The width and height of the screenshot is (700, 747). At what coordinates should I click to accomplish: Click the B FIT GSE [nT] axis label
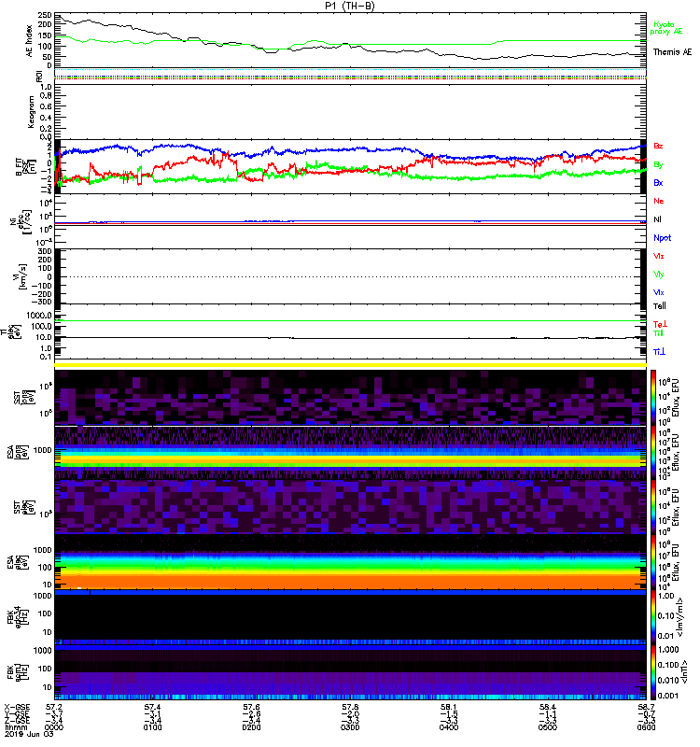tap(26, 167)
